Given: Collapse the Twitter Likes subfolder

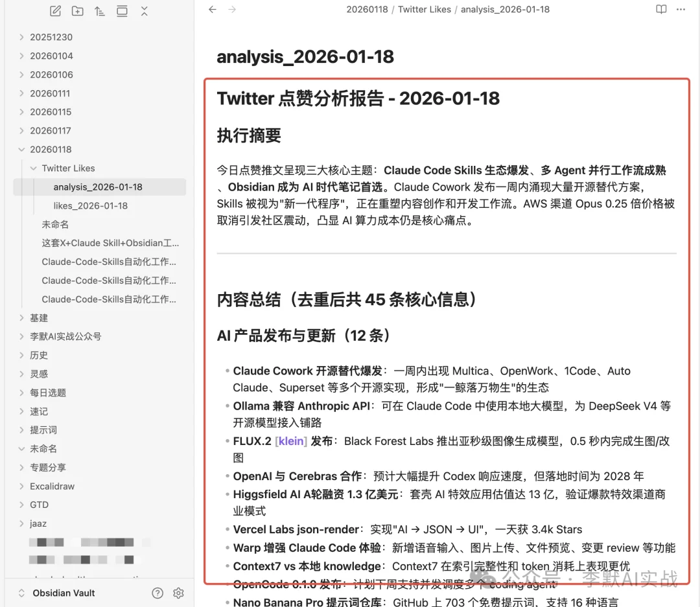Looking at the screenshot, I should point(68,168).
